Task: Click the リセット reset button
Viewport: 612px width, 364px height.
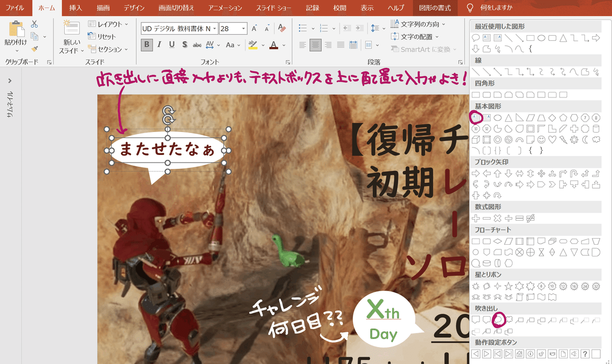Action: [x=102, y=36]
